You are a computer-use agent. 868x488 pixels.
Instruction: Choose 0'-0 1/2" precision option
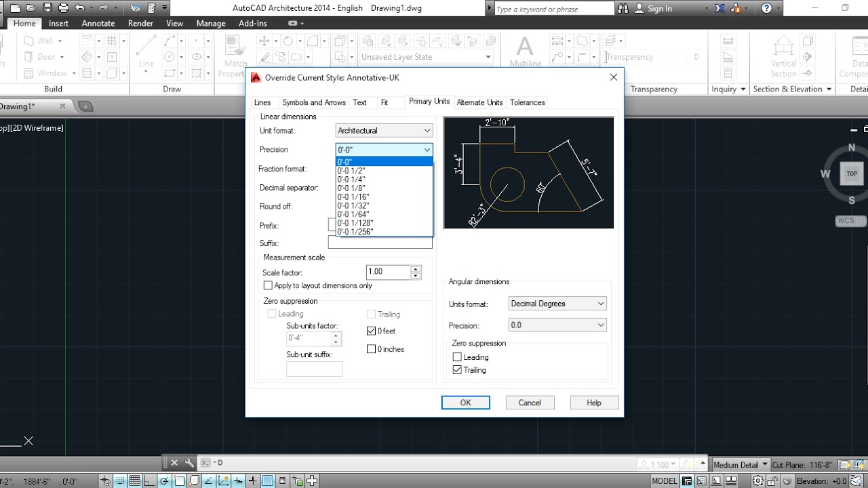coord(384,171)
